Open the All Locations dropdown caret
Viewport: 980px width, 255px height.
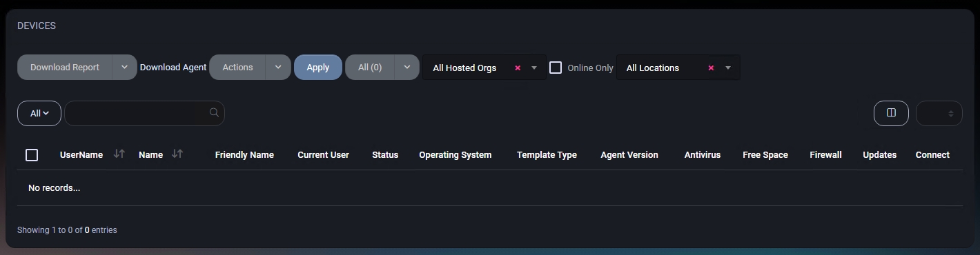click(728, 68)
